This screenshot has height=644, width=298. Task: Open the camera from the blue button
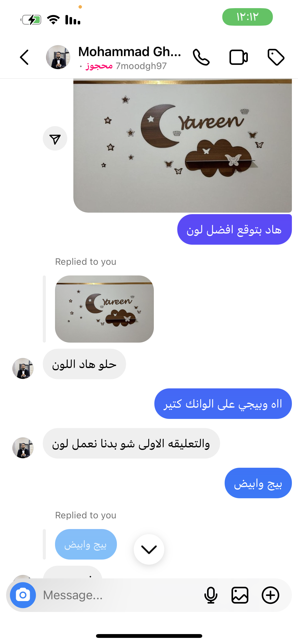(23, 595)
